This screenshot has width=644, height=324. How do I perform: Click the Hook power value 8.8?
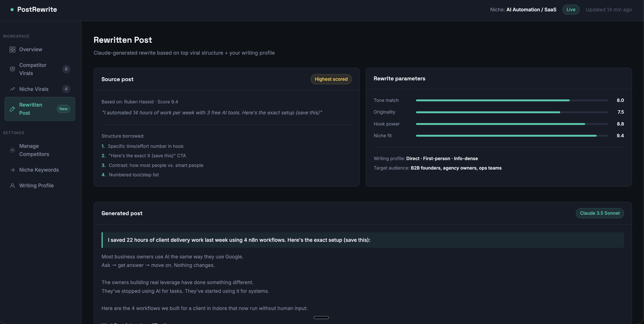coord(620,124)
